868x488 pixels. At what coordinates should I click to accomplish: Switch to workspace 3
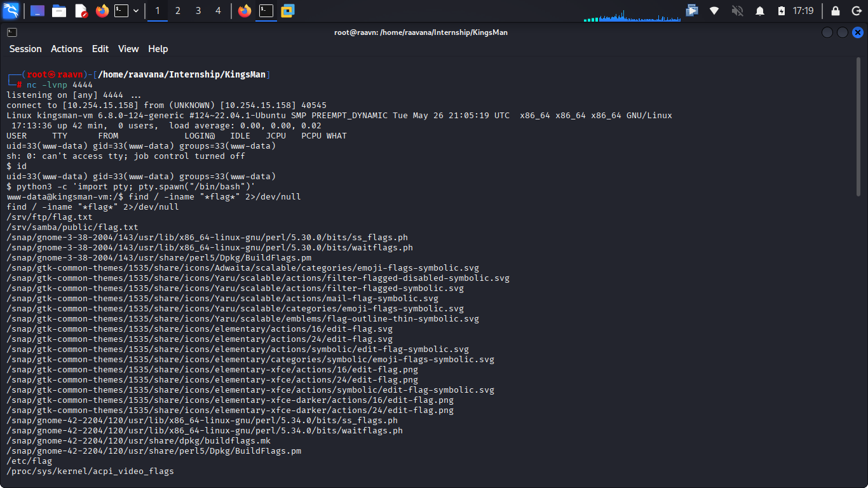coord(198,11)
